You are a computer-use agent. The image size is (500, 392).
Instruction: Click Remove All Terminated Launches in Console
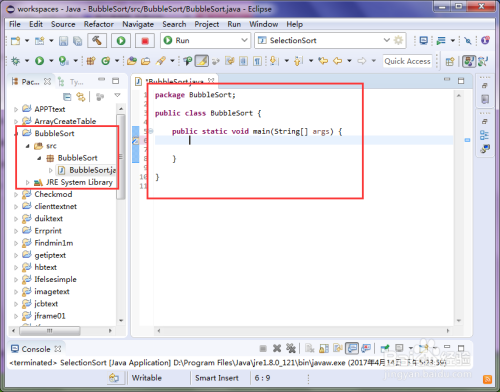[291, 349]
